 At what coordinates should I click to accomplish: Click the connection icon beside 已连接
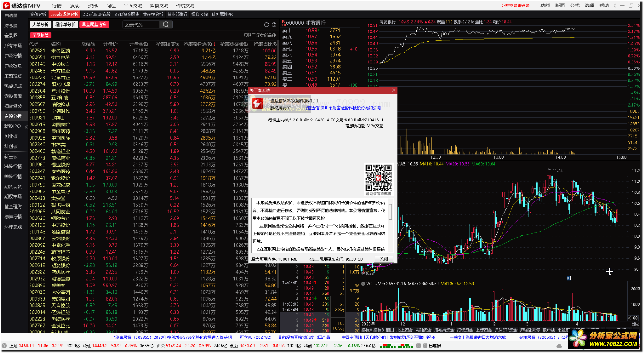coord(425,346)
